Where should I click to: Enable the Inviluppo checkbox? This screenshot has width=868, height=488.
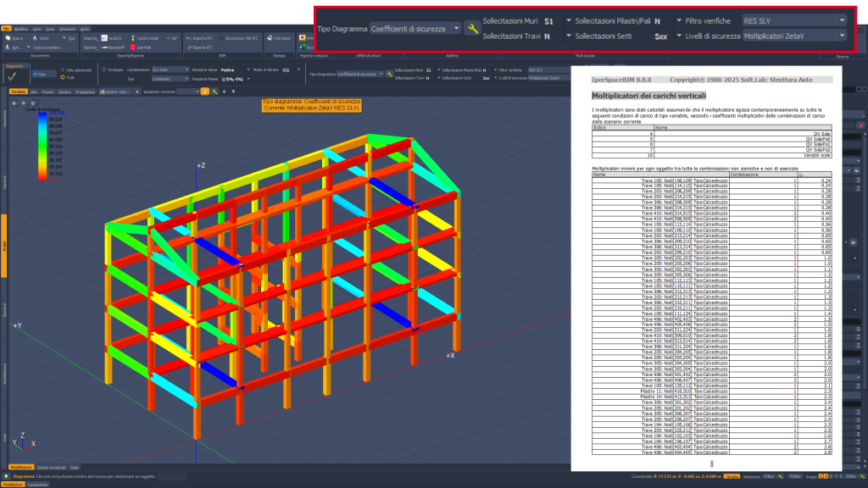pos(104,69)
